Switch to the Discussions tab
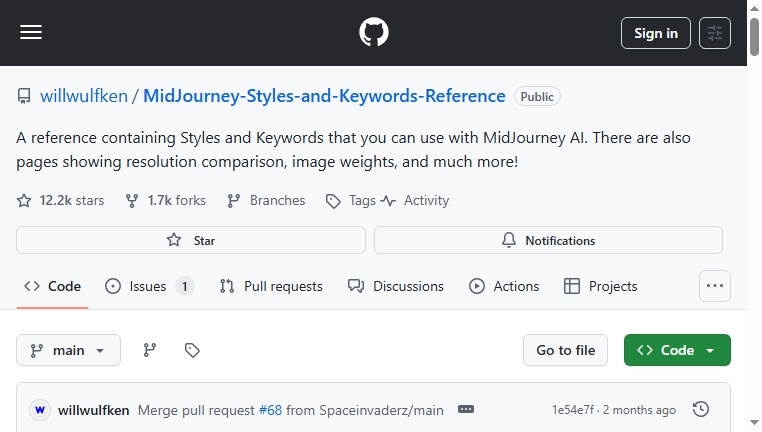 click(396, 286)
